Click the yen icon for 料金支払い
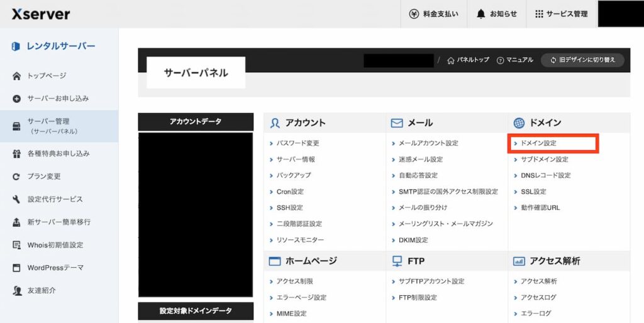 coord(414,14)
